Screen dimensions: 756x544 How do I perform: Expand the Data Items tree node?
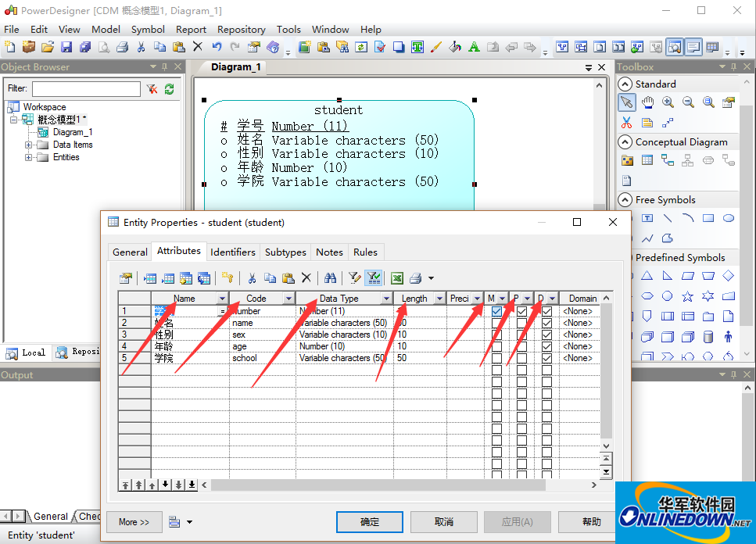tap(28, 145)
